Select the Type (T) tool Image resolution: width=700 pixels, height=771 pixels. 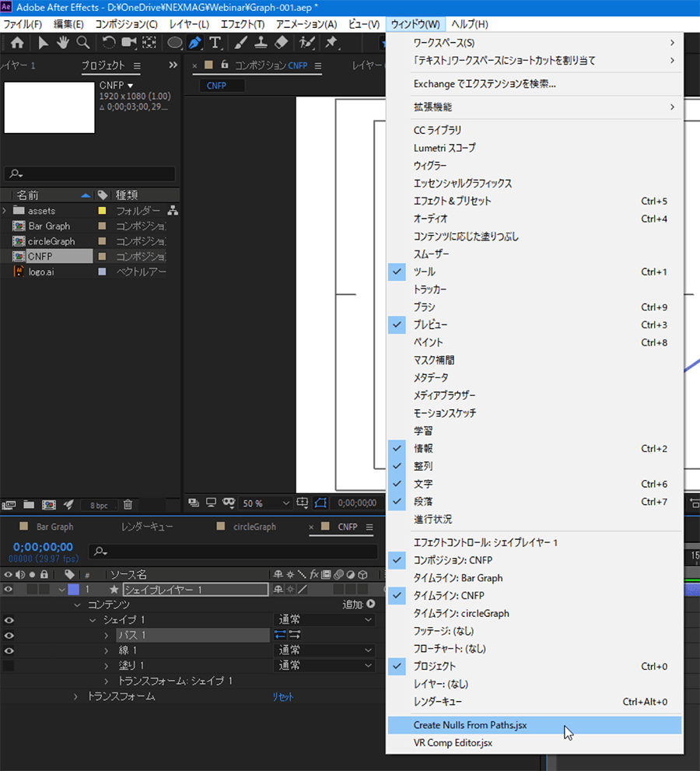coord(215,42)
